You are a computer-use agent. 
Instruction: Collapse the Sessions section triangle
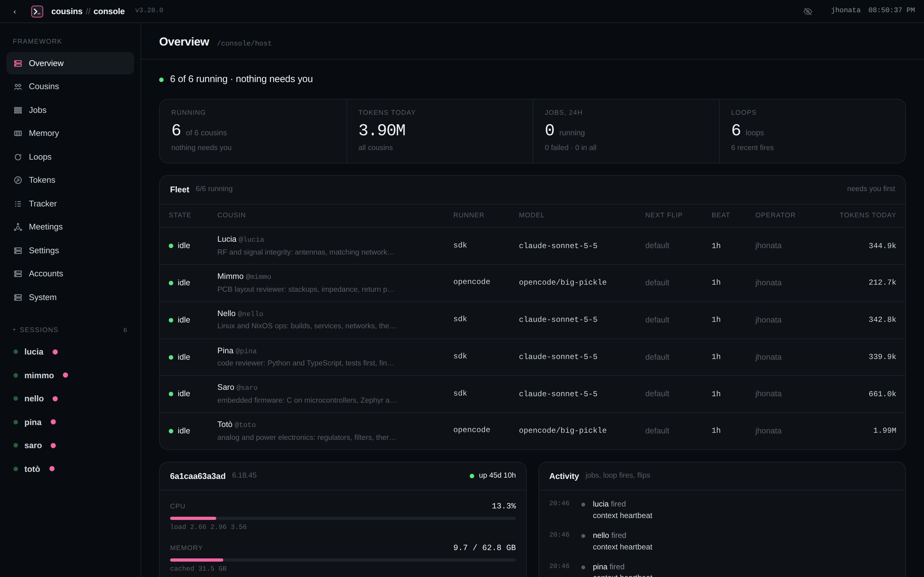[14, 330]
